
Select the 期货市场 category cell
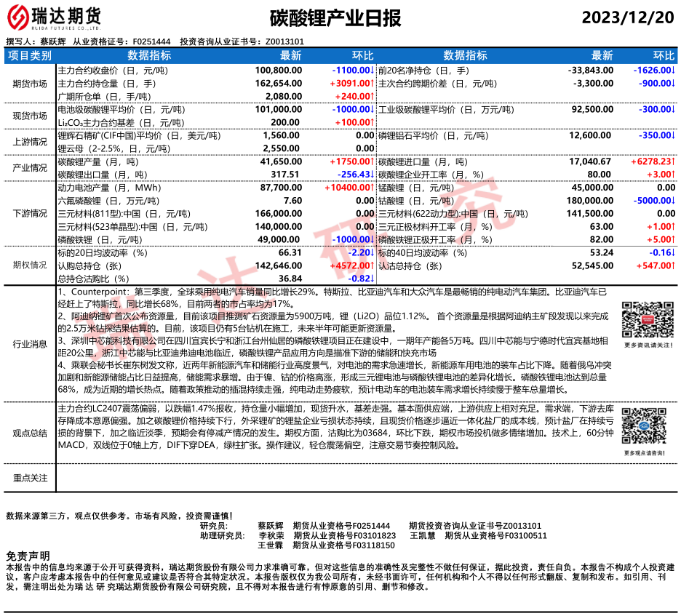pyautogui.click(x=30, y=84)
